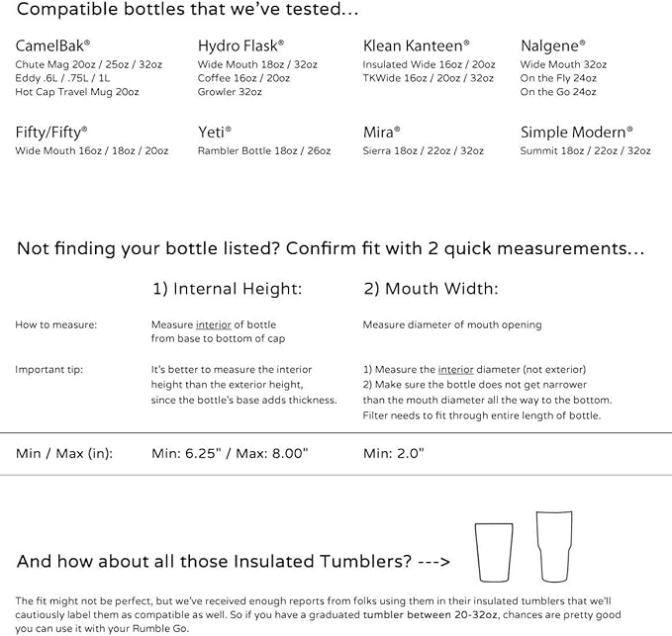Click the Nalgene brand heading
Viewport: 672px width, 636px height.
553,45
